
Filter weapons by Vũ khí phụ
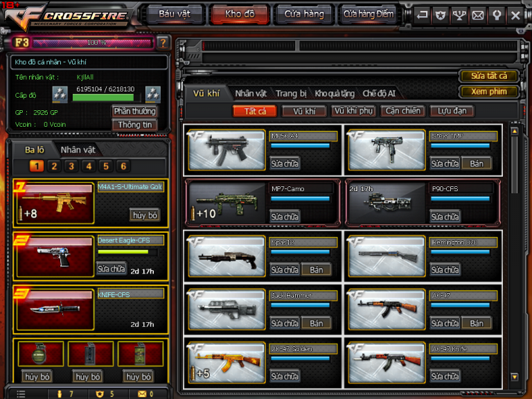click(x=353, y=111)
